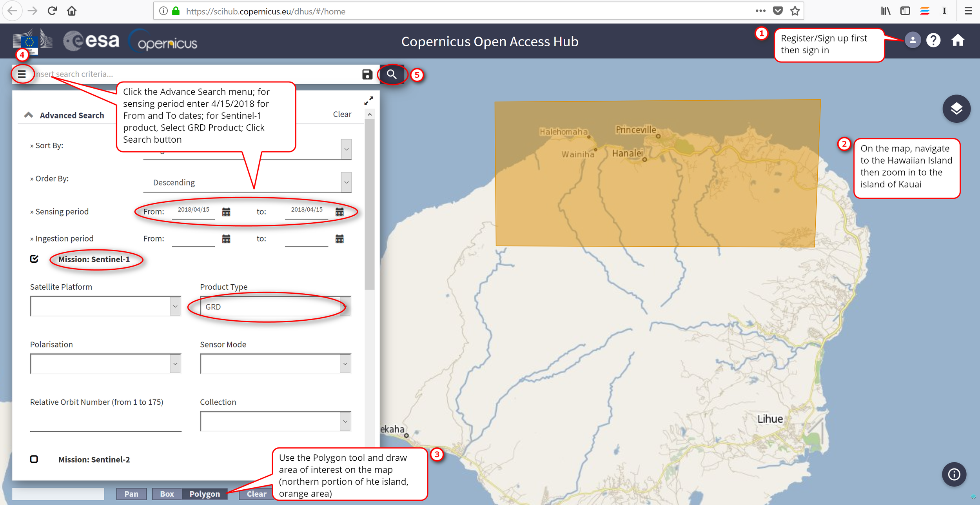Click the Sensing period From date field

click(x=193, y=210)
